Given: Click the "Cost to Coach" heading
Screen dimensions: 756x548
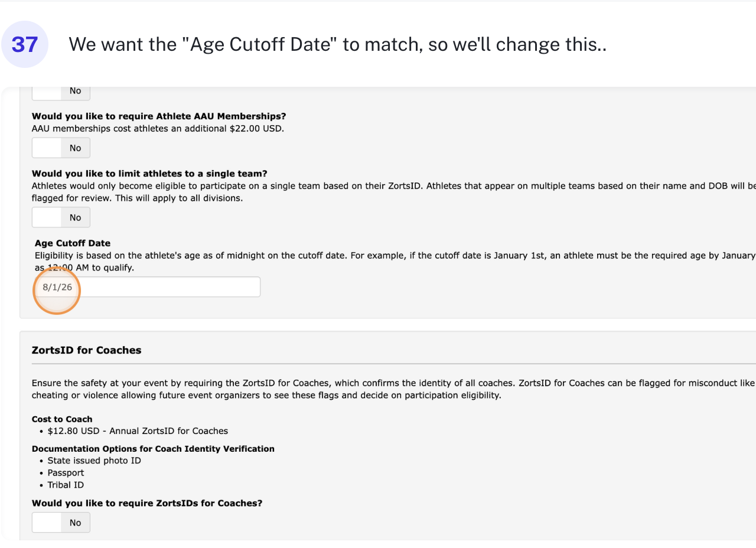Looking at the screenshot, I should pyautogui.click(x=62, y=419).
